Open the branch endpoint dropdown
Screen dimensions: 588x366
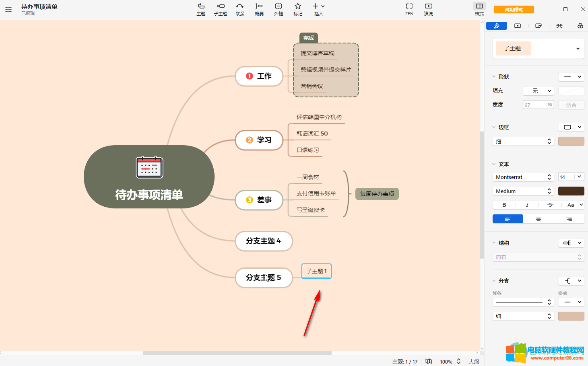click(571, 302)
